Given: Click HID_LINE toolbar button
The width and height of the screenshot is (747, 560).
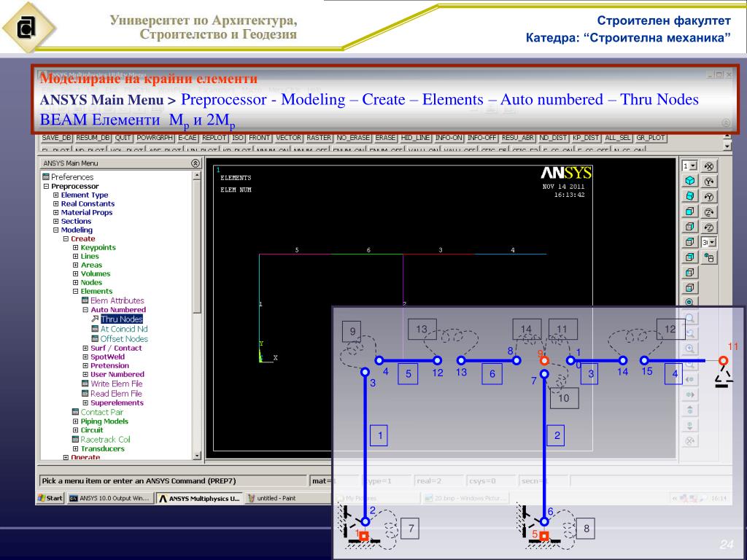Looking at the screenshot, I should (x=415, y=138).
